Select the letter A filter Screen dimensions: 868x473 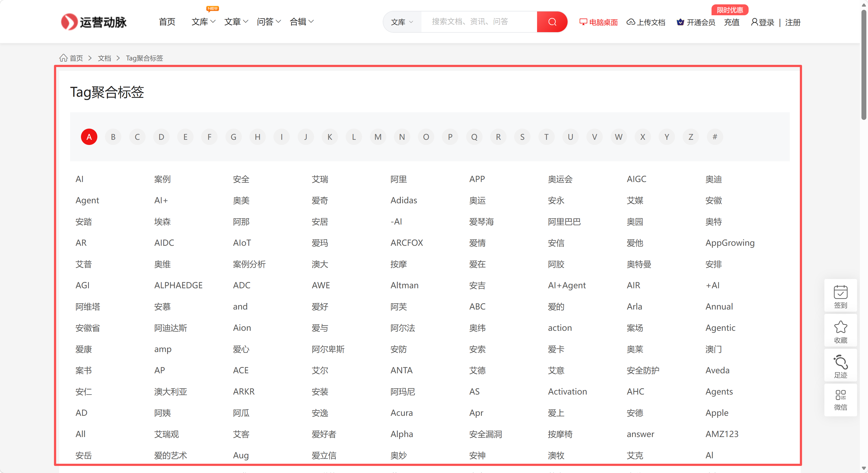pos(89,137)
